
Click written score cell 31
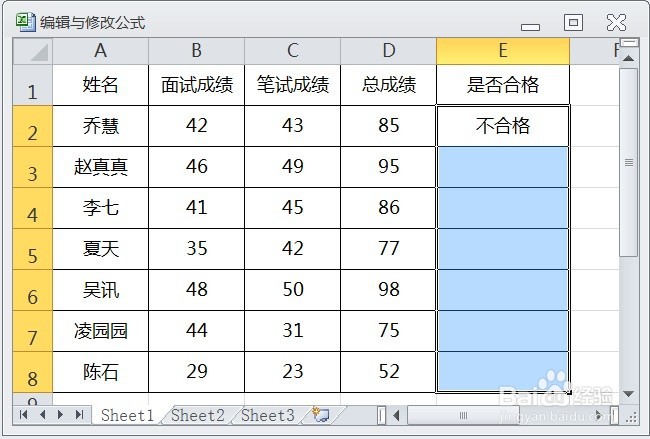[293, 331]
